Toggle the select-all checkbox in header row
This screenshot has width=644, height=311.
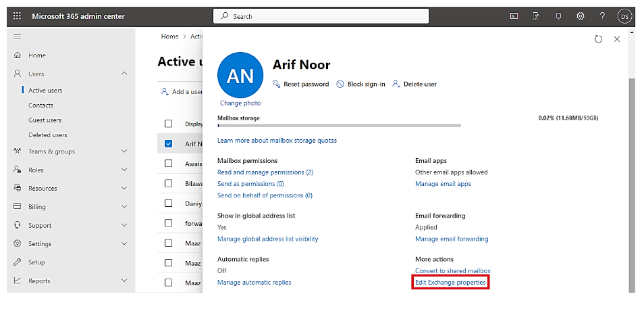click(x=168, y=124)
